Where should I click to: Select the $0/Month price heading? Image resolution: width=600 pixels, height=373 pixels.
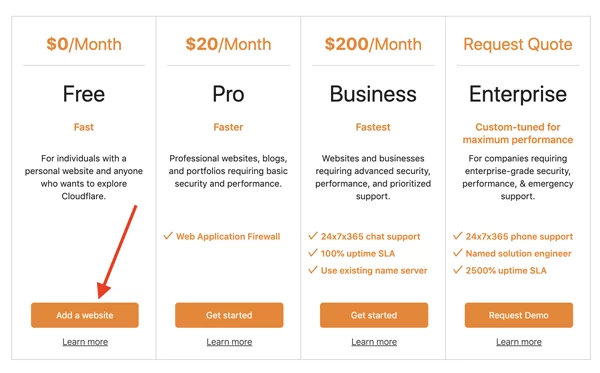click(x=84, y=44)
